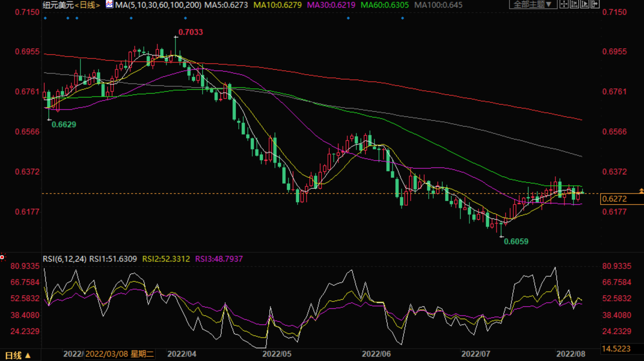Click the rightmost panel expand arrow icon
The width and height of the screenshot is (644, 361).
tap(595, 4)
